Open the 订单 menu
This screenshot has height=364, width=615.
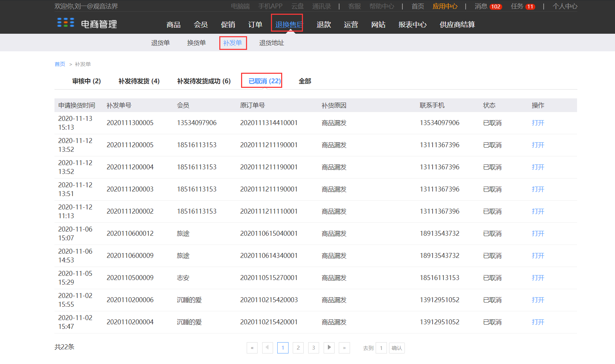255,25
